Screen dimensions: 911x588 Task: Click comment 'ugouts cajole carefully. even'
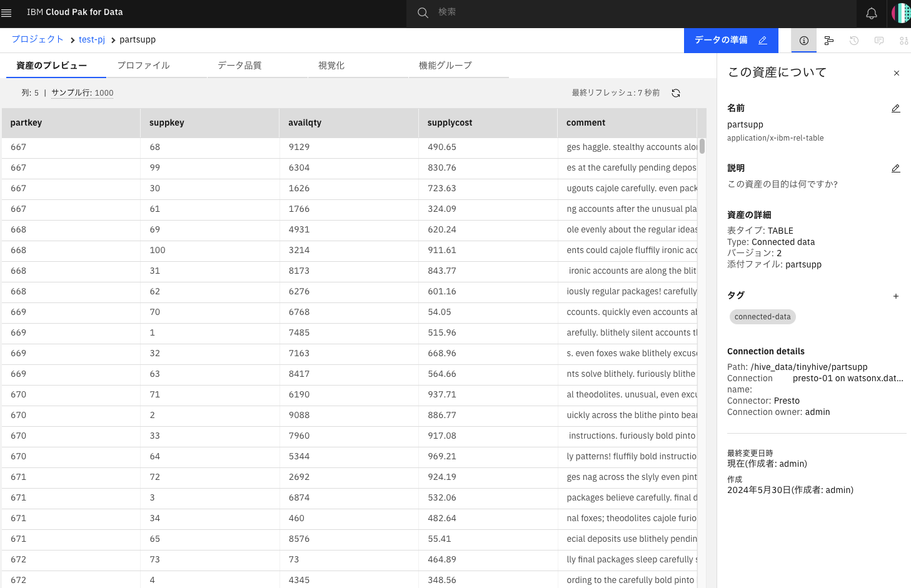pos(627,189)
